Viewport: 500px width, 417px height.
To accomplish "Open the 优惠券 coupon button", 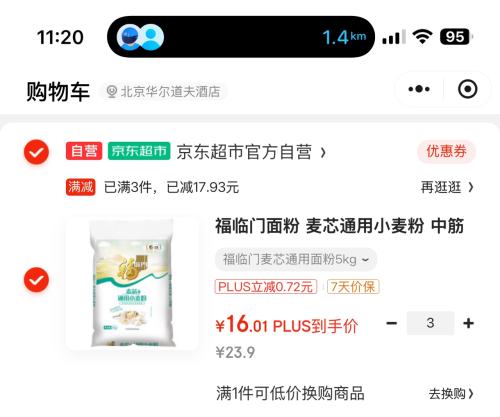I will point(446,151).
